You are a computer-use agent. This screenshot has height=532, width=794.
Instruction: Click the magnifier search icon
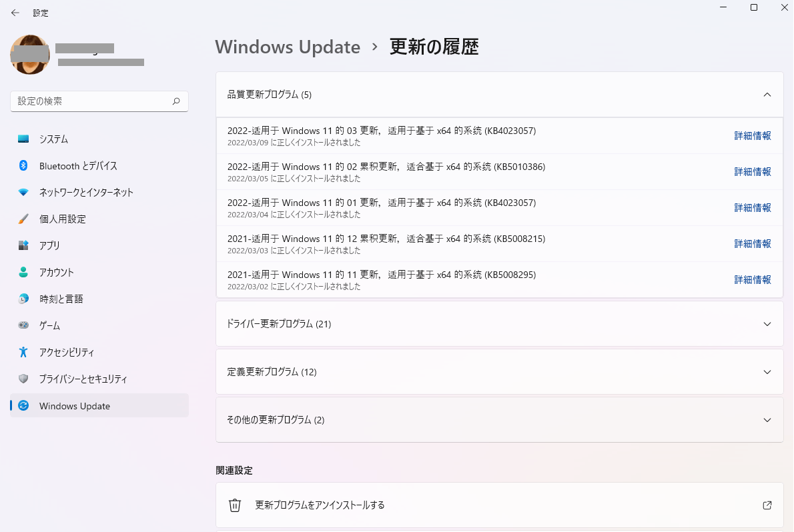point(176,101)
